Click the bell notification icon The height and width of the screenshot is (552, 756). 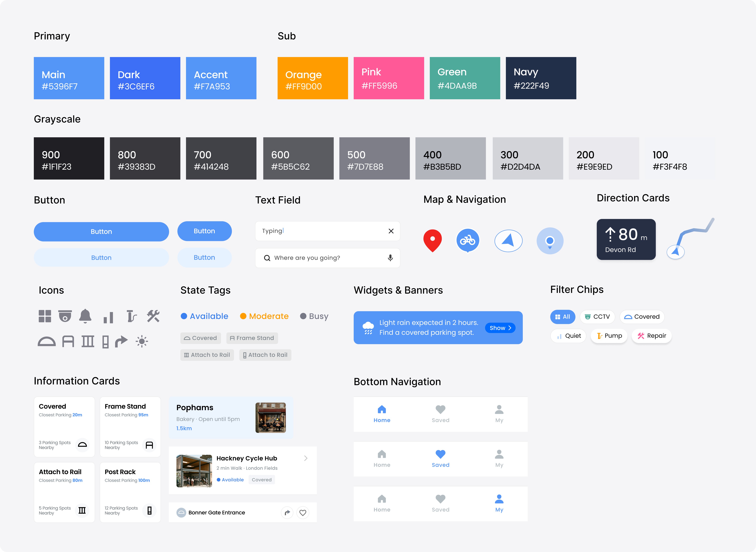[85, 316]
